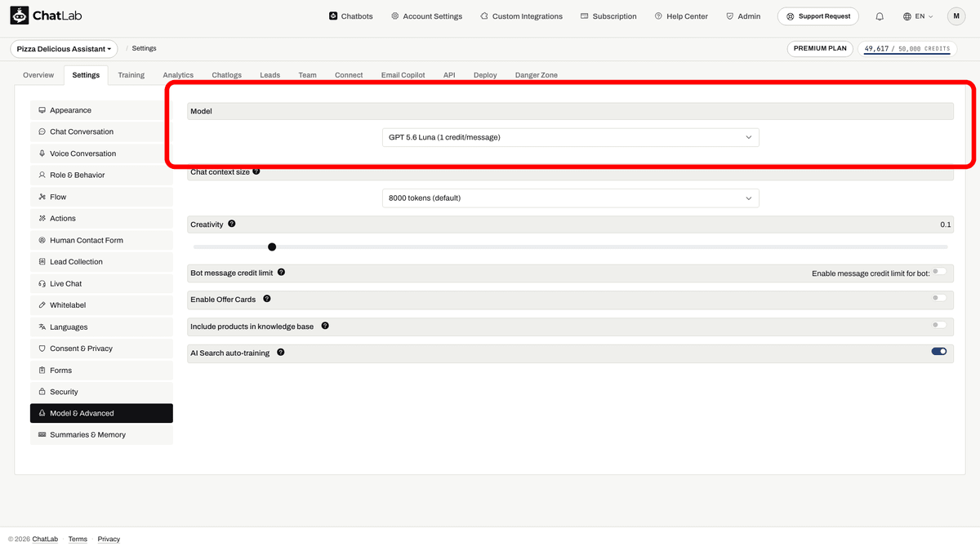Click the Whitelabel pencil icon
The width and height of the screenshot is (980, 551).
(x=42, y=304)
